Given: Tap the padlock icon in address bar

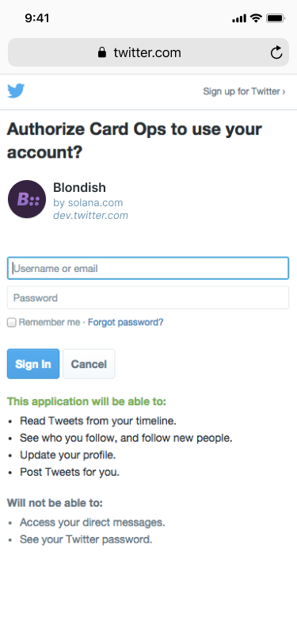Looking at the screenshot, I should 101,52.
